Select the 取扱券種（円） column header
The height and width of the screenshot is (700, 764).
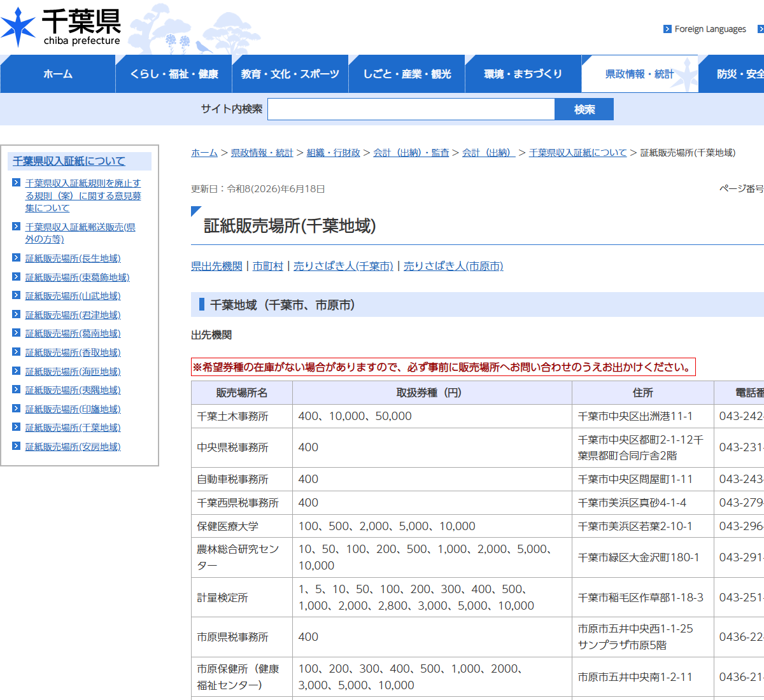point(432,393)
